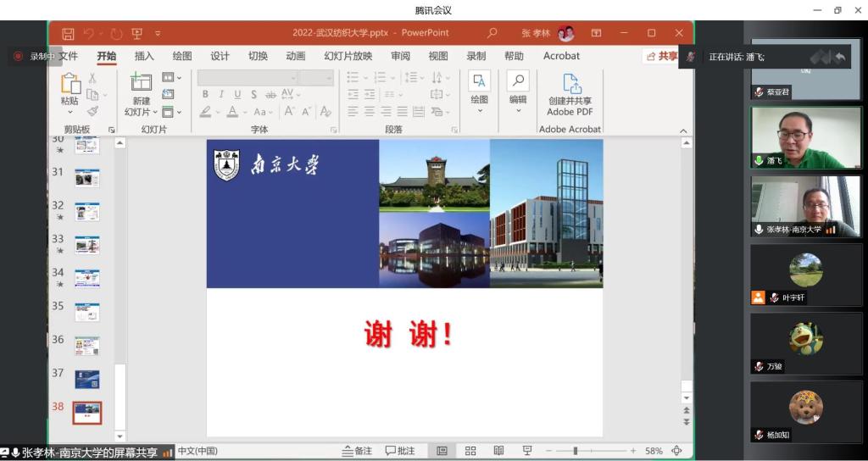This screenshot has width=868, height=461.
Task: Click the Save icon in title bar
Action: [69, 34]
